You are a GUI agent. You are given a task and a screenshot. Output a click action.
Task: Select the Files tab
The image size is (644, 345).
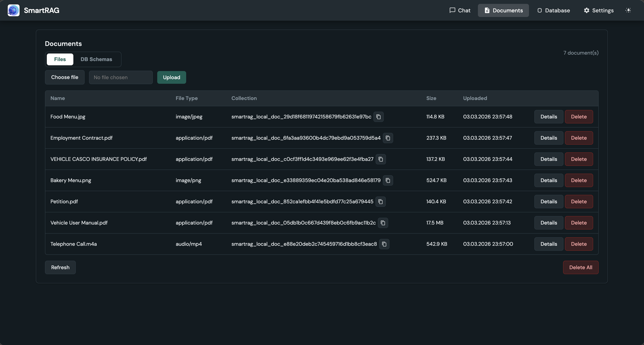click(60, 59)
